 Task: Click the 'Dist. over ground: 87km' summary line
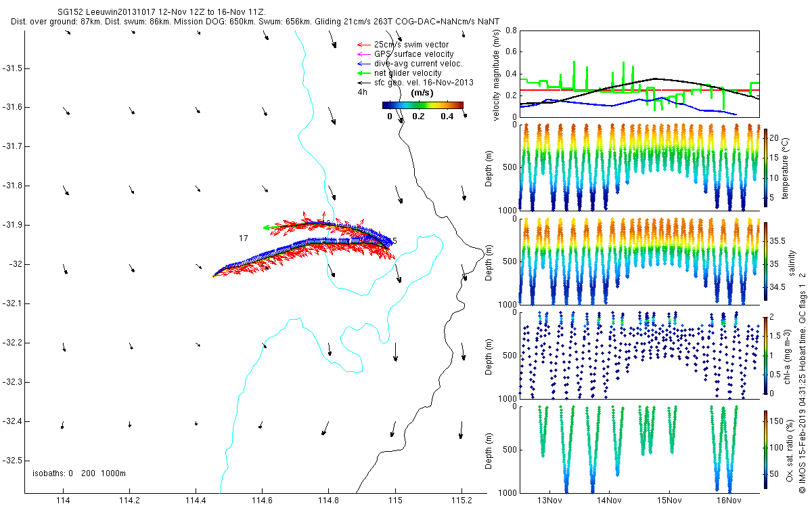pyautogui.click(x=256, y=22)
